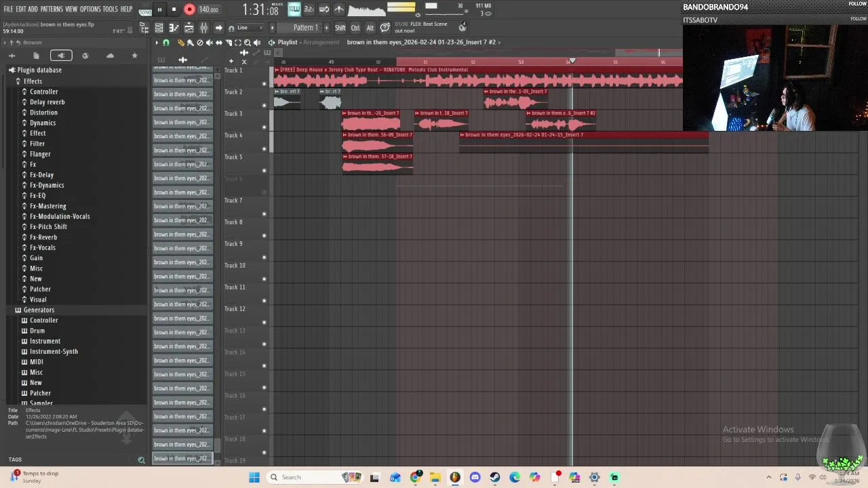Click the 140.000 tempo field
Image resolution: width=868 pixels, height=488 pixels.
point(209,9)
